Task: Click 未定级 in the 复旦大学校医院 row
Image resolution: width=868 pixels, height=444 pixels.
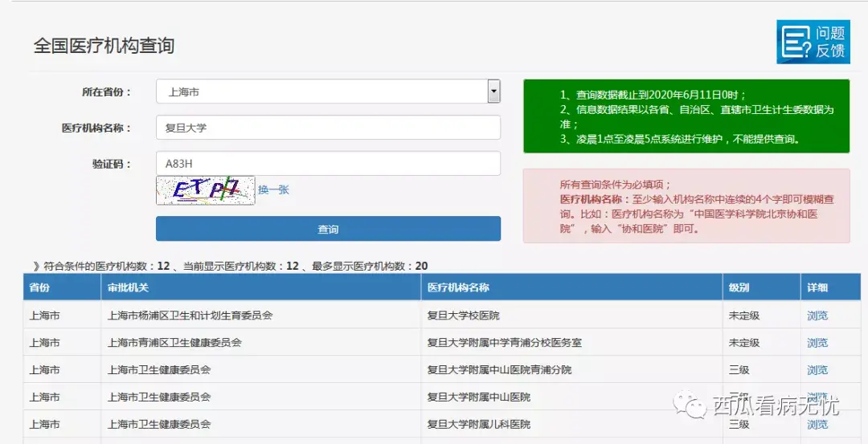Action: [744, 316]
